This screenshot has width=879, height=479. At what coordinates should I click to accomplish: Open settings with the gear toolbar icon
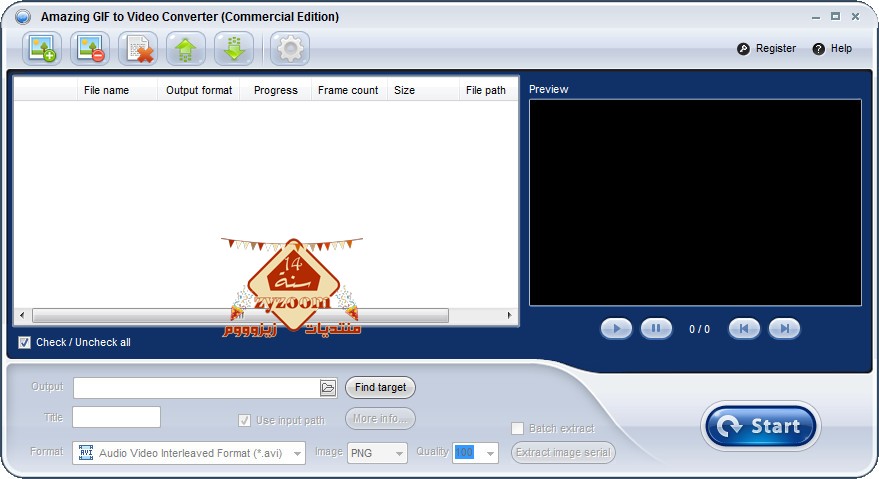290,48
